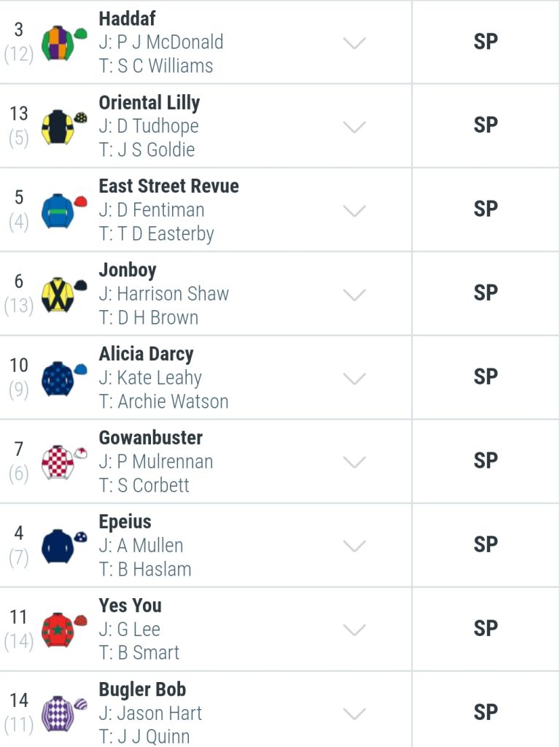Viewport: 560px width, 747px height.
Task: Open the chevron beside Jonboy
Action: pyautogui.click(x=354, y=295)
